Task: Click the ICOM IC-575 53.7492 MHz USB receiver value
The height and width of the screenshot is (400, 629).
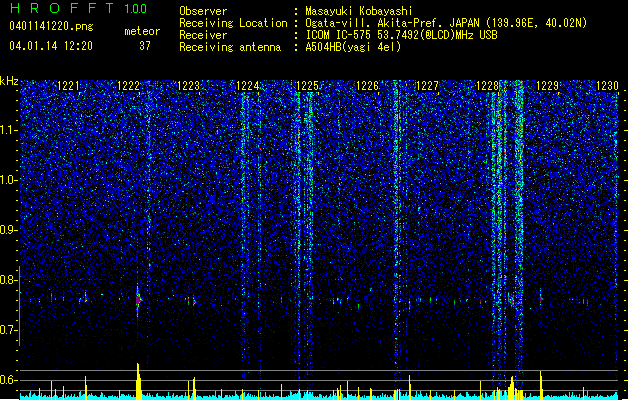Action: 402,35
